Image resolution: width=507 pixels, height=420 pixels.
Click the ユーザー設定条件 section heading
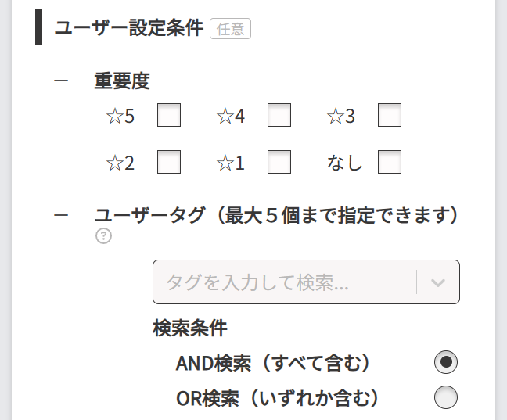point(129,28)
